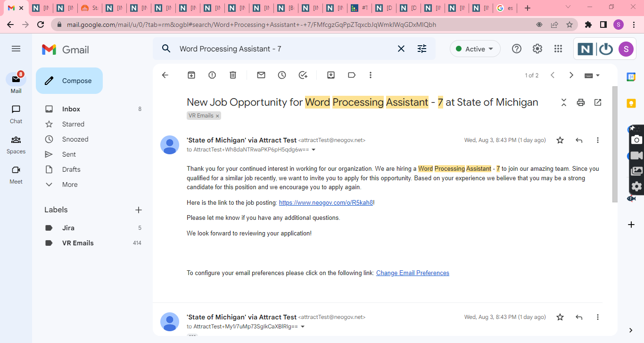644x343 pixels.
Task: Open the Inbox folder
Action: point(71,109)
